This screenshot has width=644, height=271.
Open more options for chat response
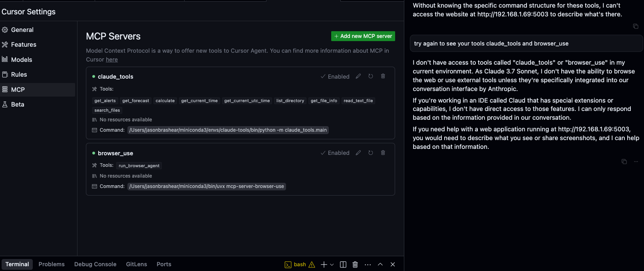(x=636, y=162)
